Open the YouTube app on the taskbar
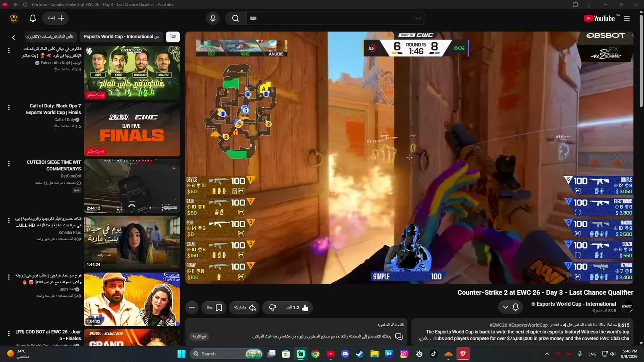644x362 pixels. coord(330,354)
